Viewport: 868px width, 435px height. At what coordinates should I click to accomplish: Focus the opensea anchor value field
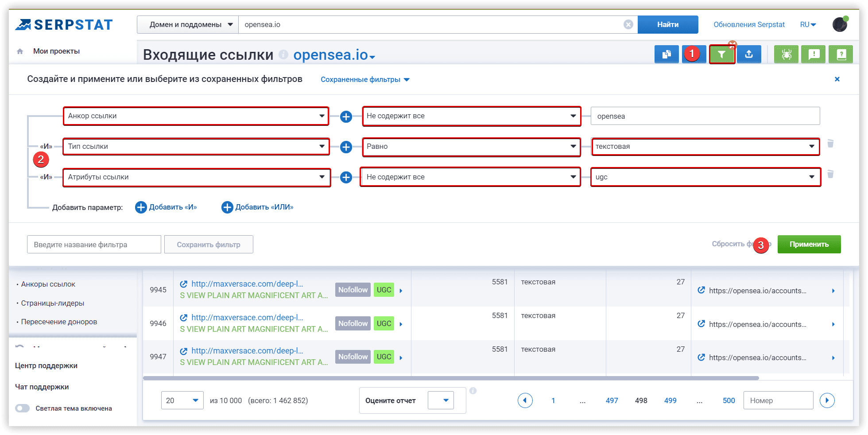705,116
